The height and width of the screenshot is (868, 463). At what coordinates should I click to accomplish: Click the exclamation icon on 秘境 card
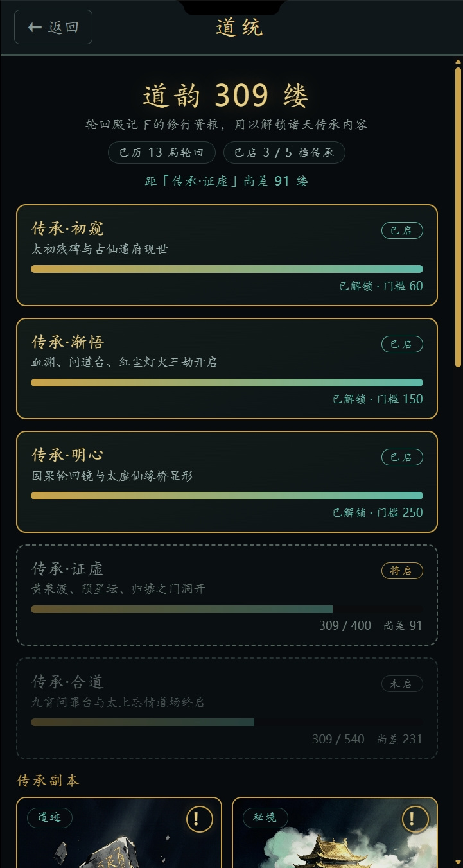click(415, 819)
